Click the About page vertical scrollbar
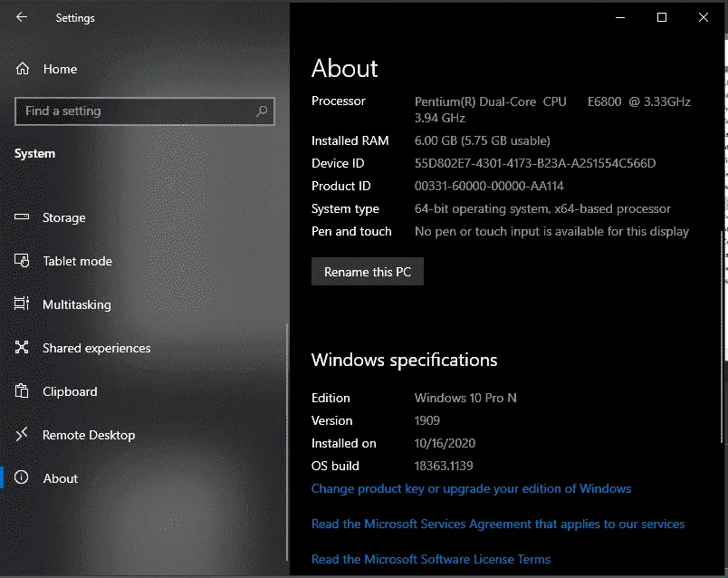The image size is (728, 578). tap(722, 337)
